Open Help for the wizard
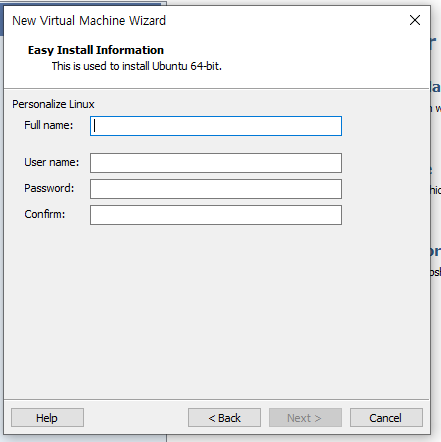Image resolution: width=441 pixels, height=442 pixels. [x=47, y=418]
